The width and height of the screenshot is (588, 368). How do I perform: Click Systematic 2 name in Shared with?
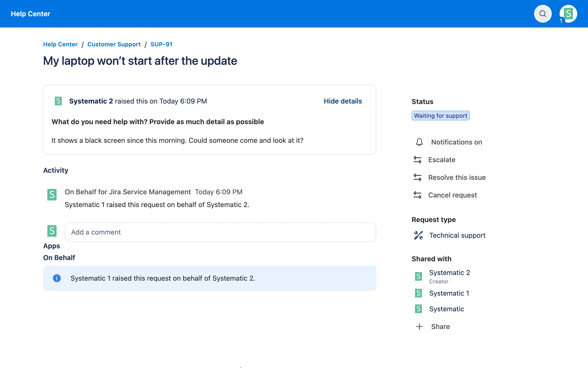(450, 273)
